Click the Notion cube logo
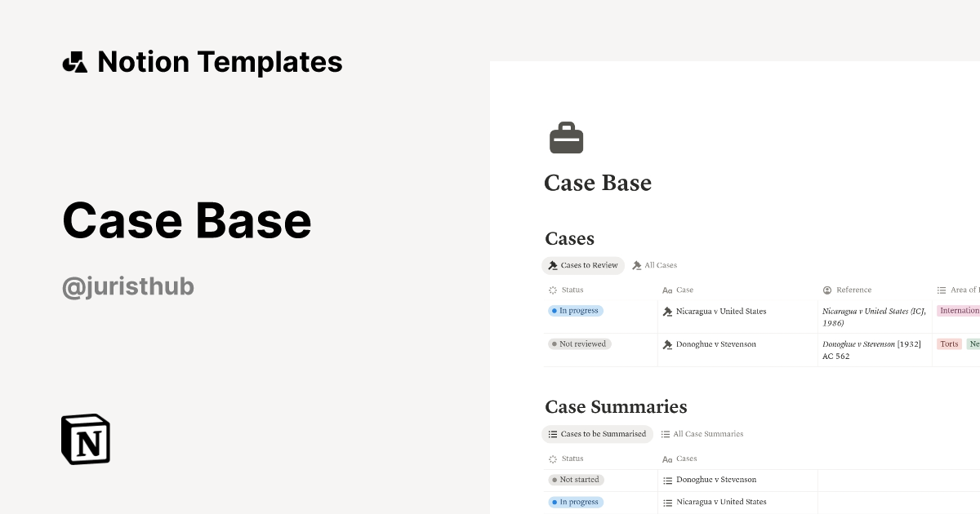The image size is (980, 514). (86, 439)
